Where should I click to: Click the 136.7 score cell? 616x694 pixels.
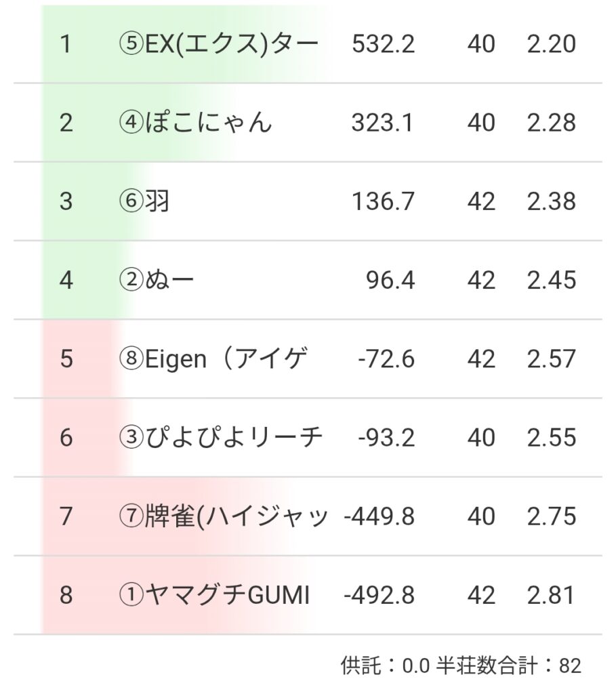point(383,201)
